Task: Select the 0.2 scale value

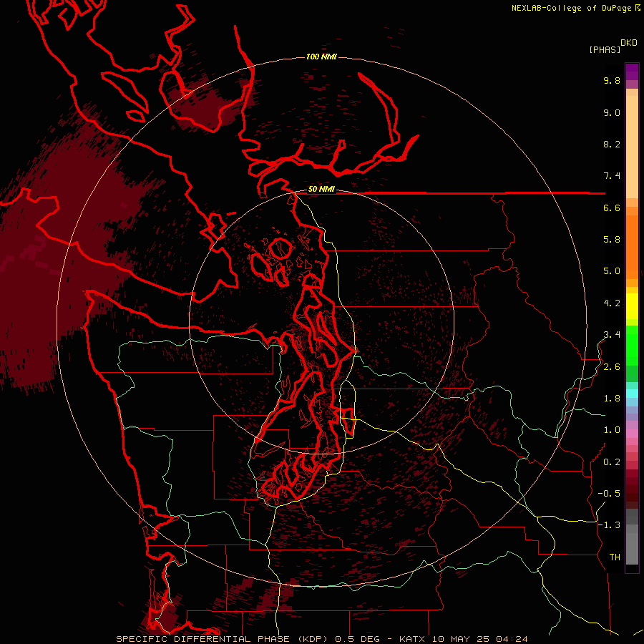Action: 612,462
